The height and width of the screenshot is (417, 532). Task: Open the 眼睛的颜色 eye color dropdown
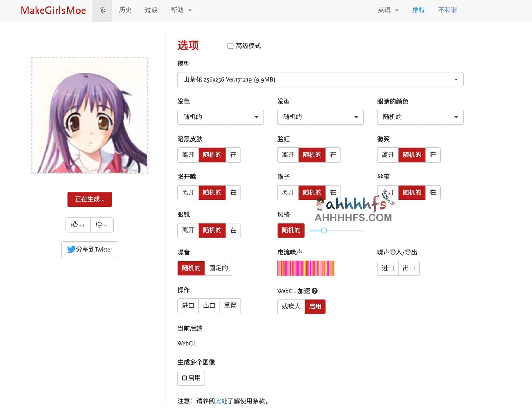(x=420, y=117)
